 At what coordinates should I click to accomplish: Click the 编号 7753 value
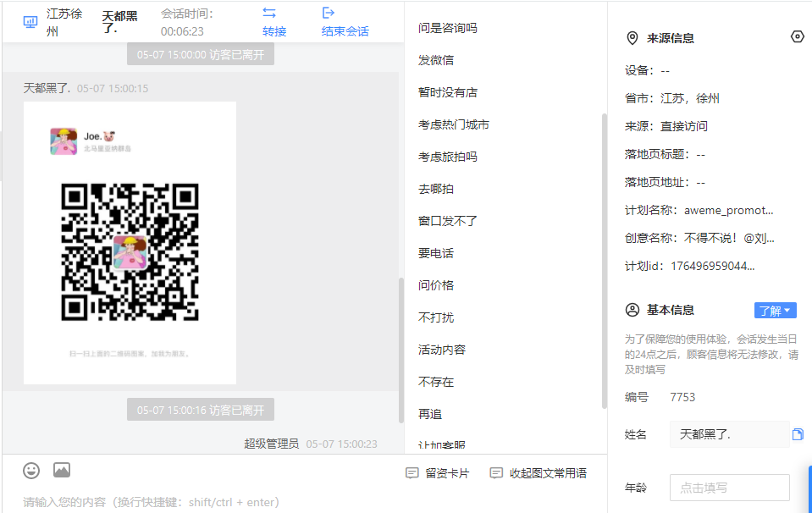[682, 397]
